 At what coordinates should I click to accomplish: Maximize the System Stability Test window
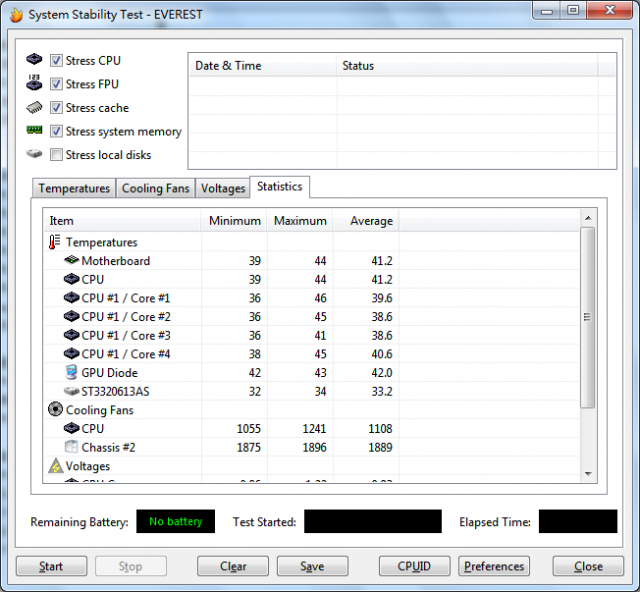point(573,10)
